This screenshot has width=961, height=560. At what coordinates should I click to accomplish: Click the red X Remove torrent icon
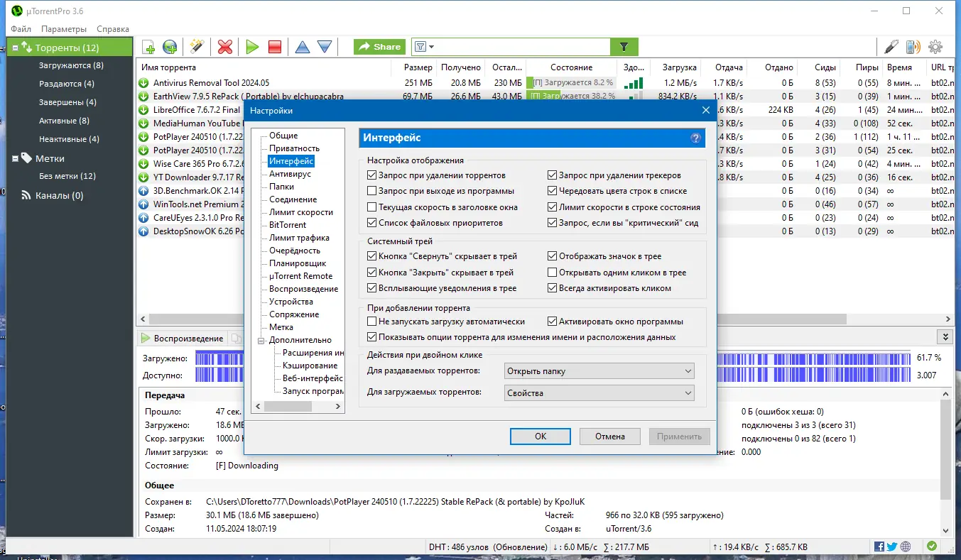pyautogui.click(x=225, y=47)
